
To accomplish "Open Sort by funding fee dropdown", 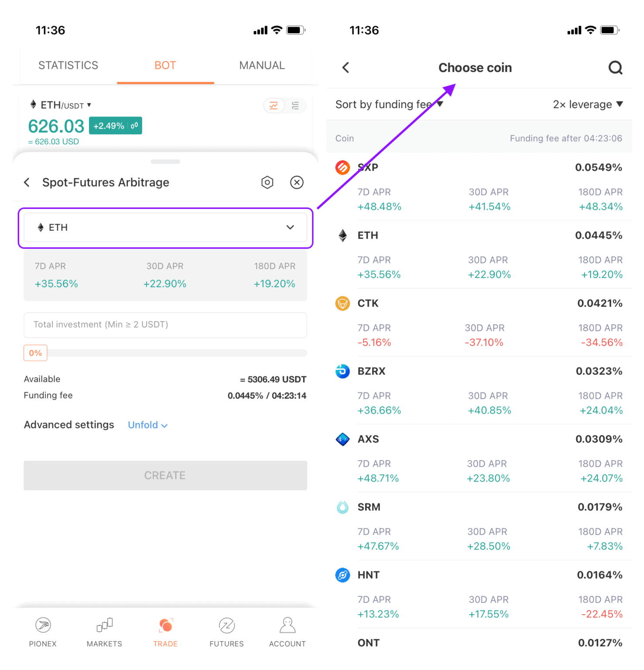I will click(389, 104).
